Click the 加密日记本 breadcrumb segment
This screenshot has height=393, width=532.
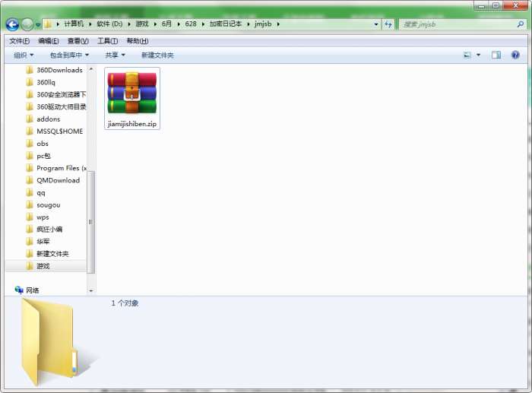225,24
